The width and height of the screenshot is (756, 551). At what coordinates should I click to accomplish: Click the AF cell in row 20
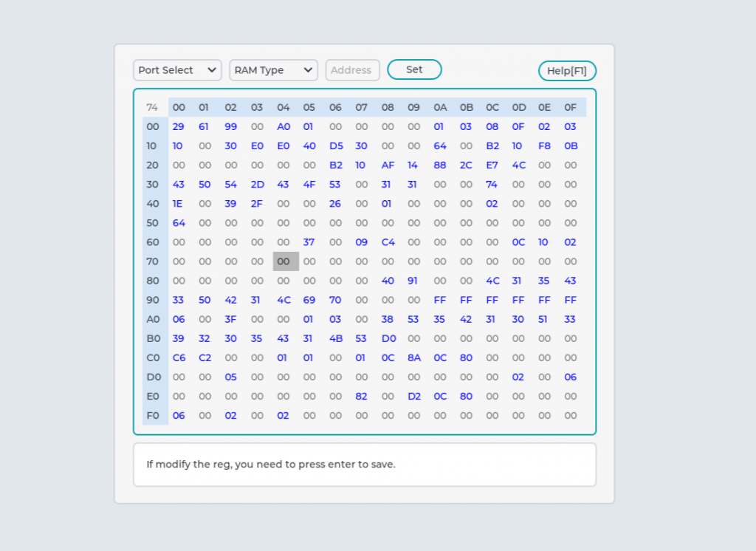(x=388, y=165)
